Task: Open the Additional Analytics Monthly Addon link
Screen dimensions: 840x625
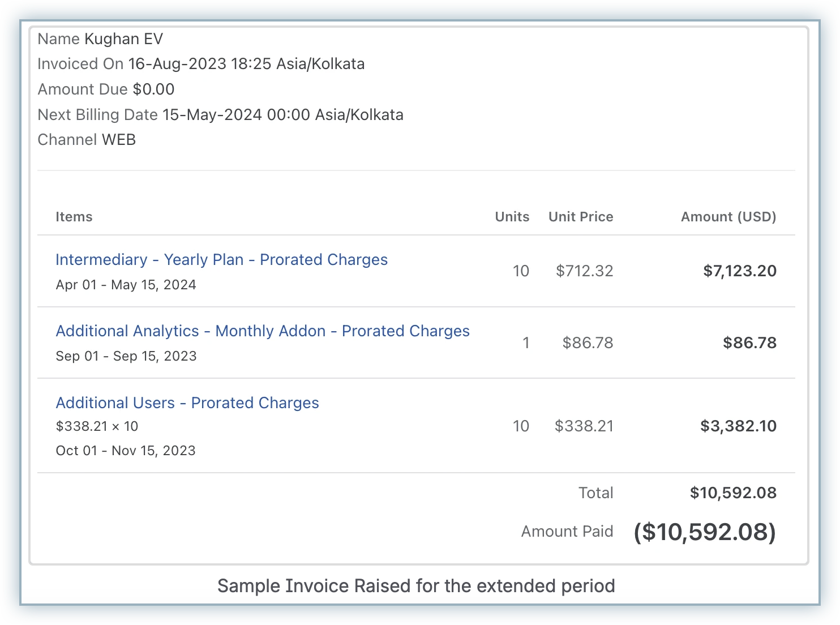Action: pyautogui.click(x=263, y=331)
